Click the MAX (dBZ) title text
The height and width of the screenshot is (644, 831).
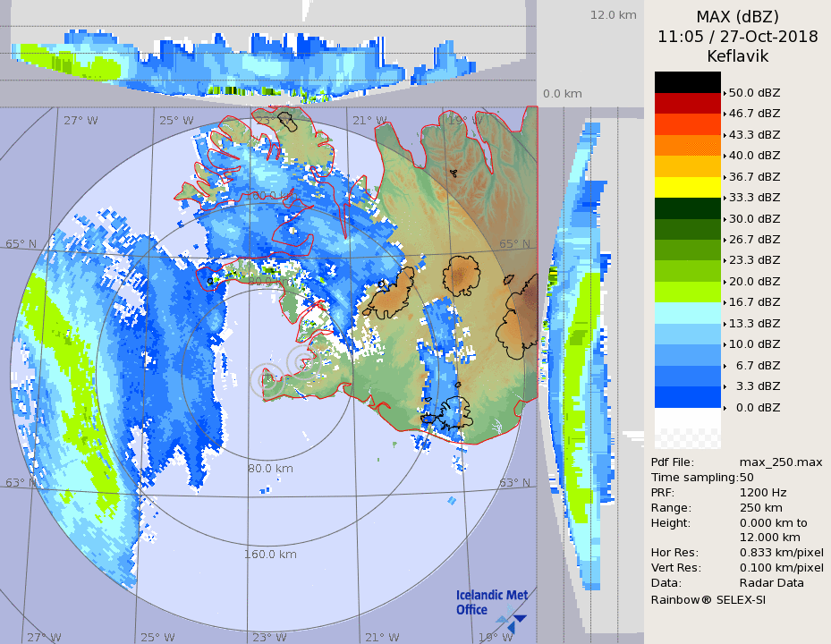(737, 17)
